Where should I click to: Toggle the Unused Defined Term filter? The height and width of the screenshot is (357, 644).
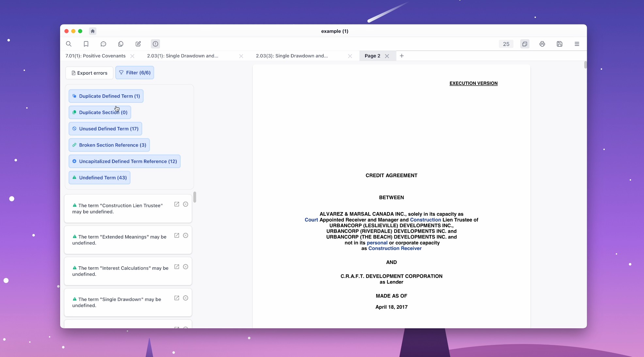pyautogui.click(x=105, y=129)
